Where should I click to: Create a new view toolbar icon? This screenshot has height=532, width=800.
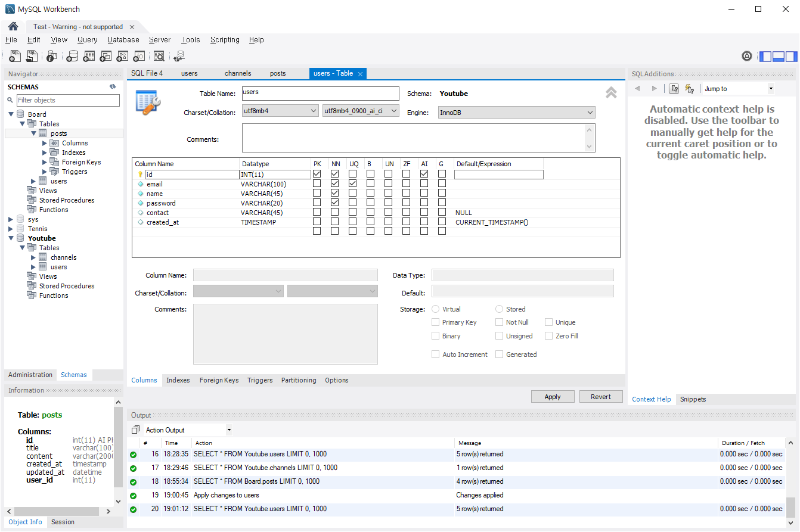pos(106,56)
